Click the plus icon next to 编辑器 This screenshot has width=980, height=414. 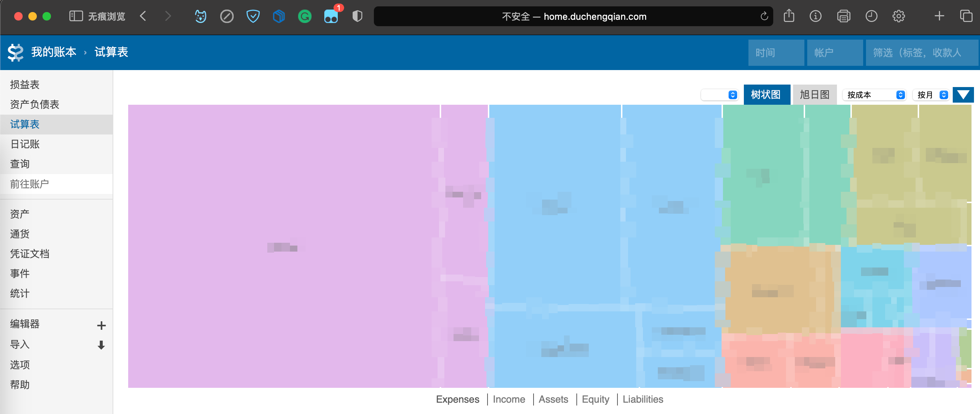tap(101, 325)
